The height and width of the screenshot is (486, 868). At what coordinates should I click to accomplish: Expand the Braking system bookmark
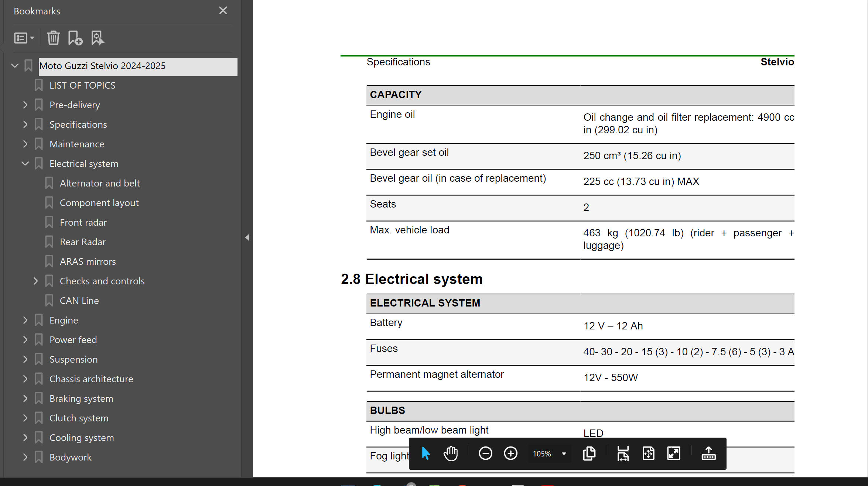point(25,398)
